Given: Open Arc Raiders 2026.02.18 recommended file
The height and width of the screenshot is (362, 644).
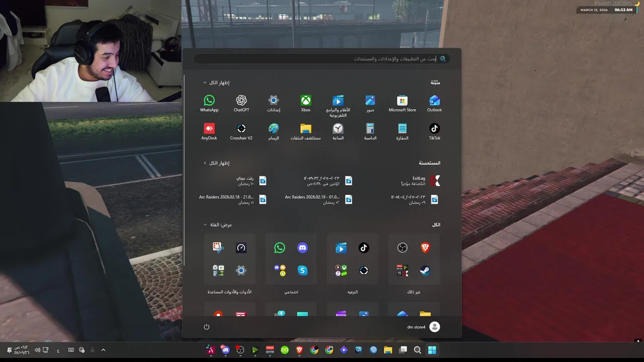Looking at the screenshot, I should [x=234, y=199].
